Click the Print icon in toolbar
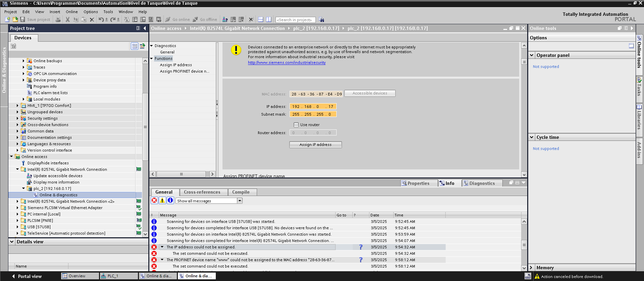 coord(58,19)
